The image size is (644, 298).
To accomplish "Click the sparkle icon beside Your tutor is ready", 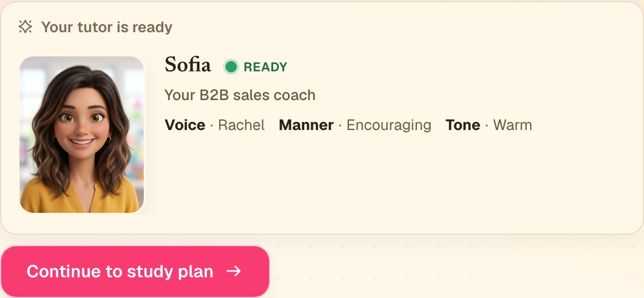I will (25, 27).
